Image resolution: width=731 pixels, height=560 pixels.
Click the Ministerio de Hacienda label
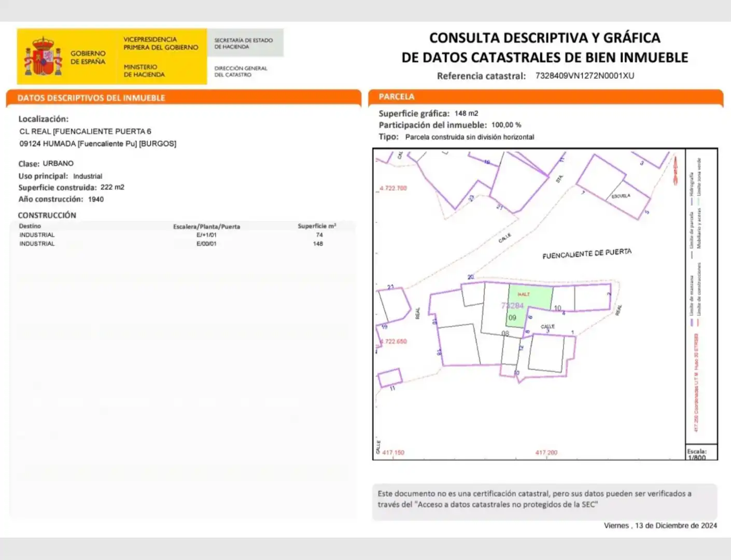[x=144, y=71]
